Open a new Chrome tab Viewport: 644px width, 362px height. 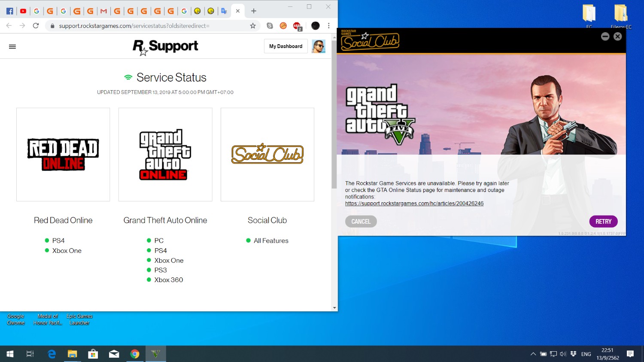[x=253, y=11]
